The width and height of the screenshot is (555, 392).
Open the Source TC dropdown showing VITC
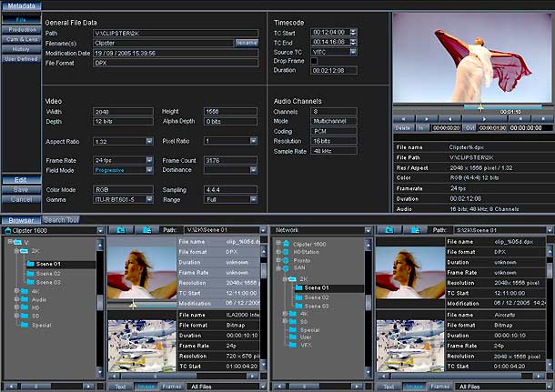[353, 52]
